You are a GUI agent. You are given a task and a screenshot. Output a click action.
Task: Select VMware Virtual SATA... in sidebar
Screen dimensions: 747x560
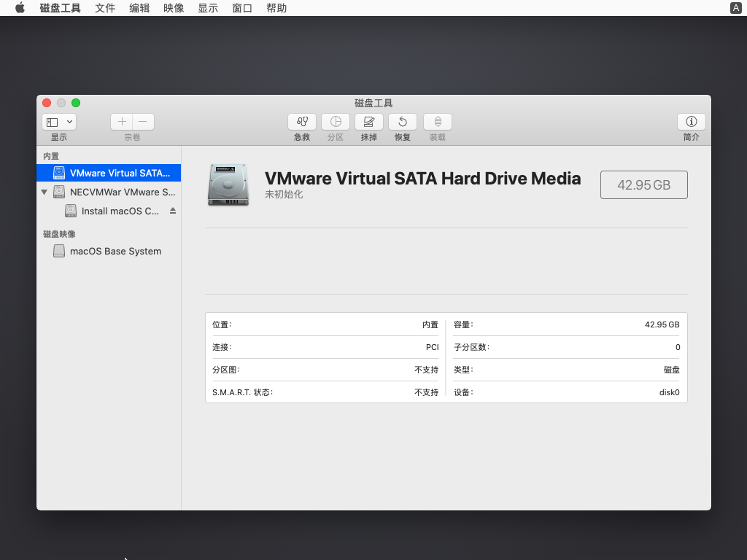pos(109,173)
